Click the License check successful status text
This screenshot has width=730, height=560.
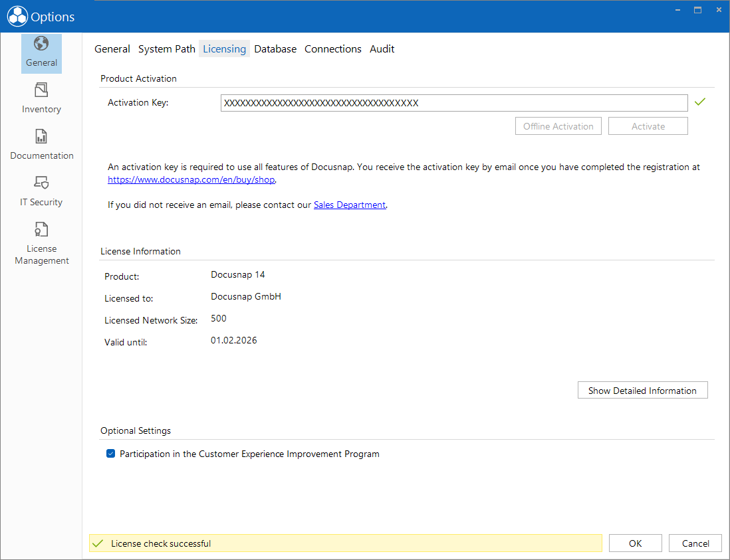click(x=161, y=543)
